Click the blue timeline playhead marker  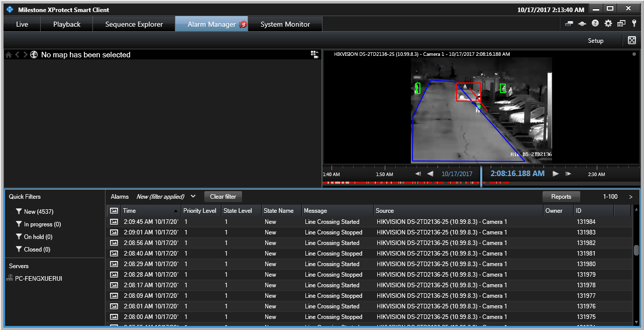[481, 177]
